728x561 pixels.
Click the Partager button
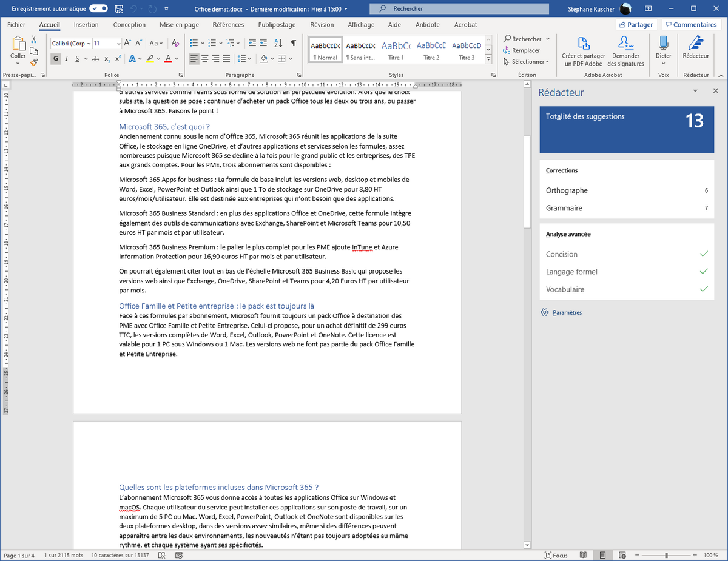click(x=636, y=25)
